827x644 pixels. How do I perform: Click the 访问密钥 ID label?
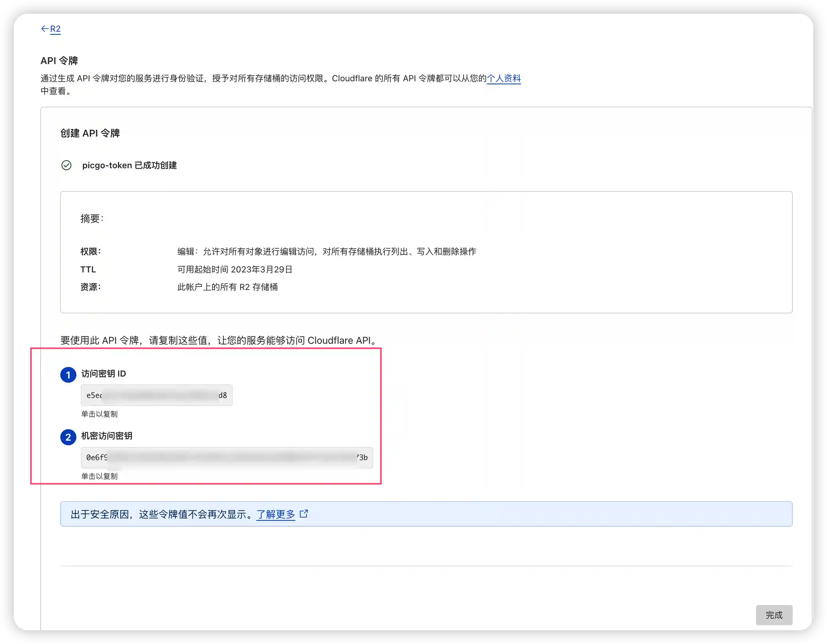click(x=103, y=374)
